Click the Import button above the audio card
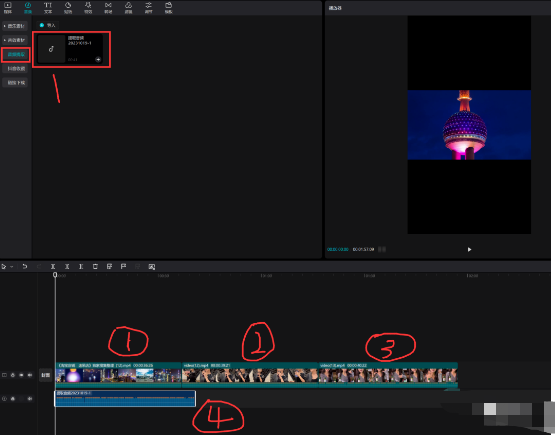The image size is (555, 435). click(x=48, y=25)
